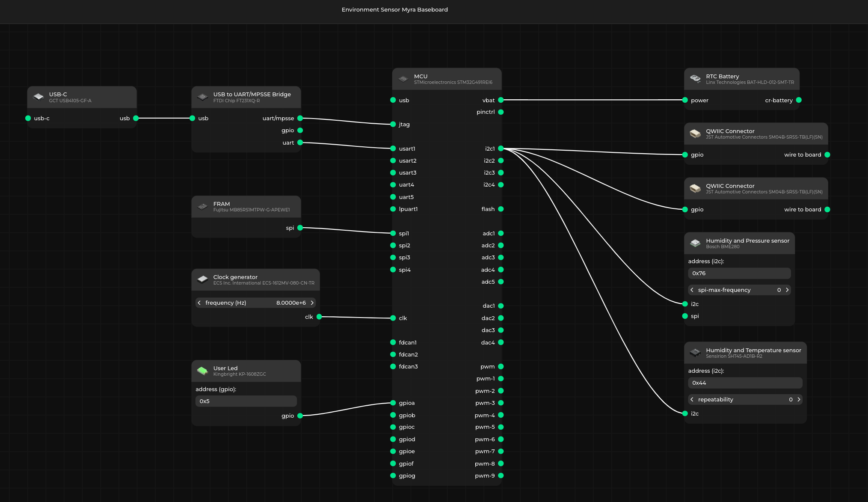Click the Bosch BME280 part label

[723, 247]
